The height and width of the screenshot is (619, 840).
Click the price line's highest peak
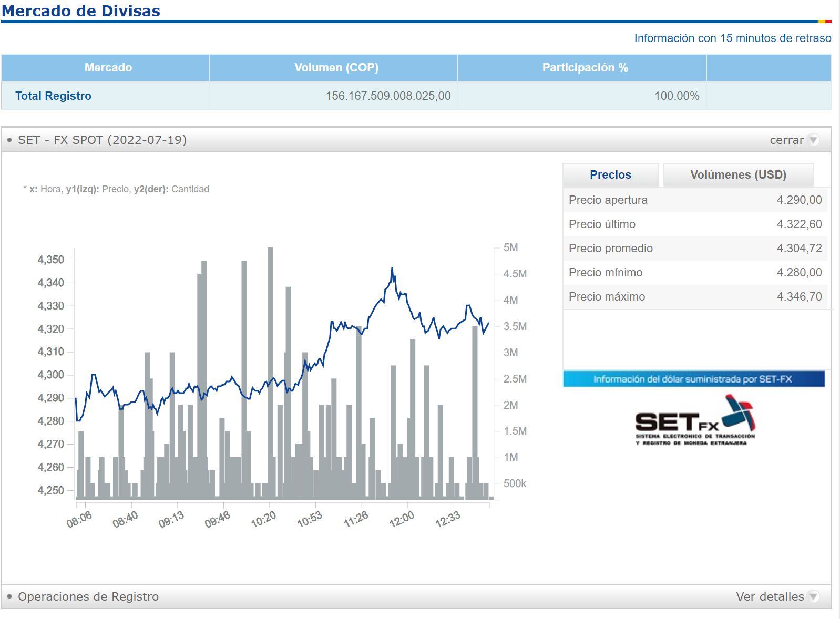(x=392, y=269)
